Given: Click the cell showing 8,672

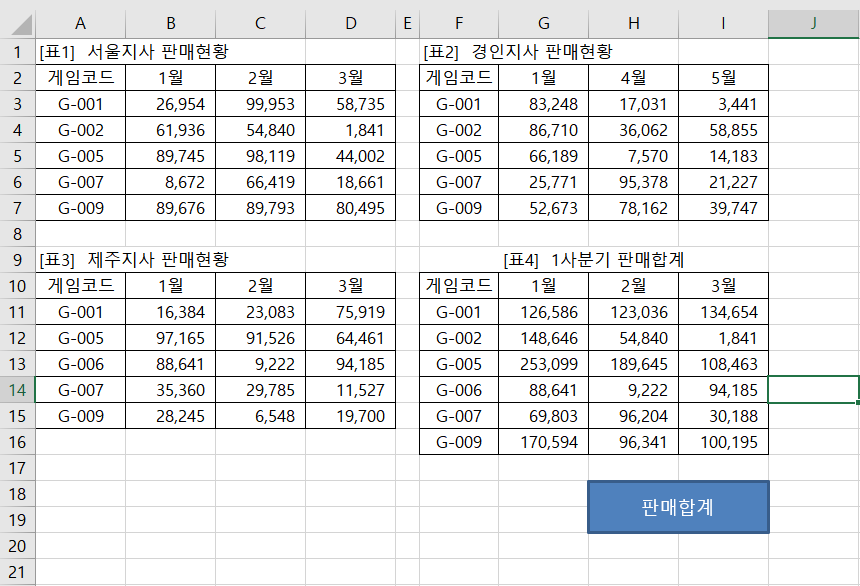Looking at the screenshot, I should point(170,182).
